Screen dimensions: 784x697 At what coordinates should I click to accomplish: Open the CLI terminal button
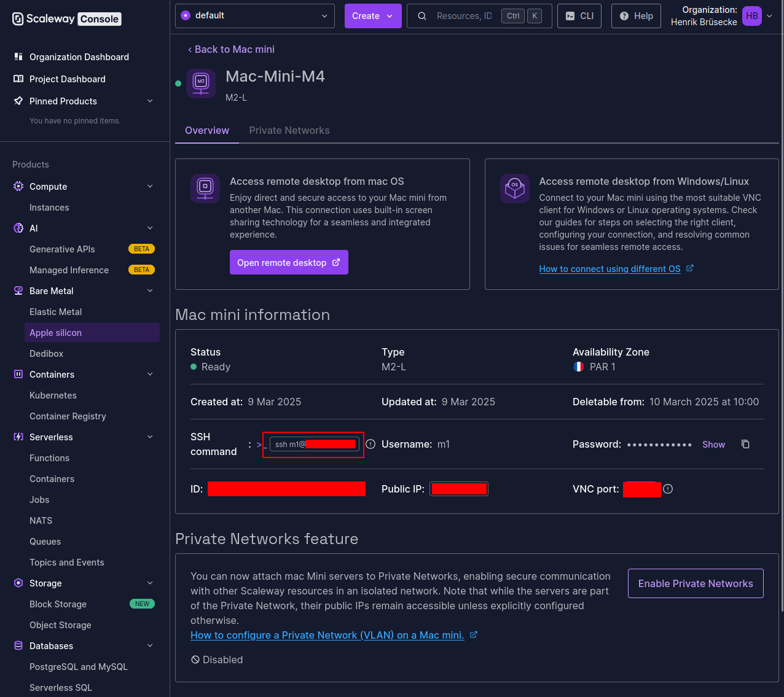579,16
